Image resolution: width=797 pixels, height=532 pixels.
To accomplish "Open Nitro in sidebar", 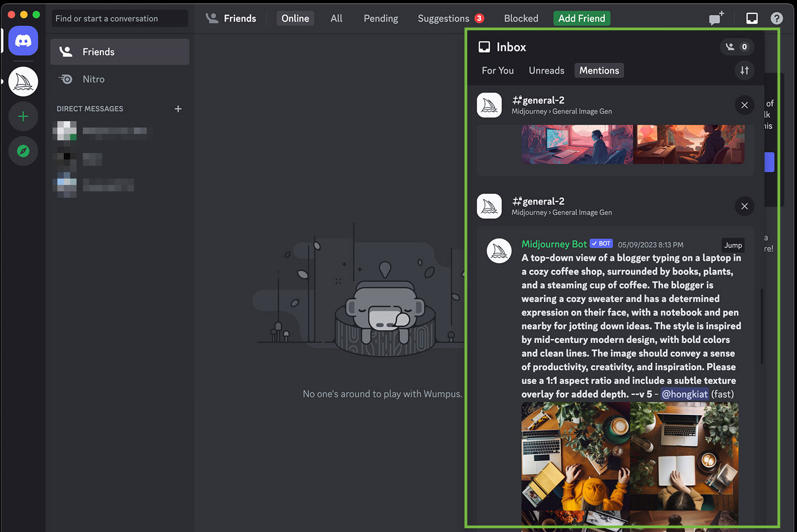I will 120,79.
